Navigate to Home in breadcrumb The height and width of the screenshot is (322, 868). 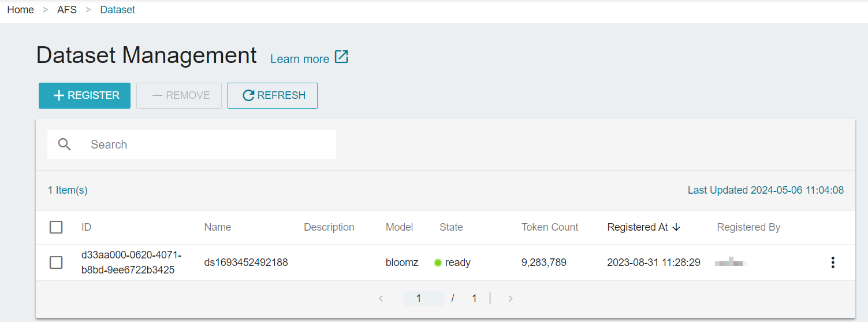(21, 10)
